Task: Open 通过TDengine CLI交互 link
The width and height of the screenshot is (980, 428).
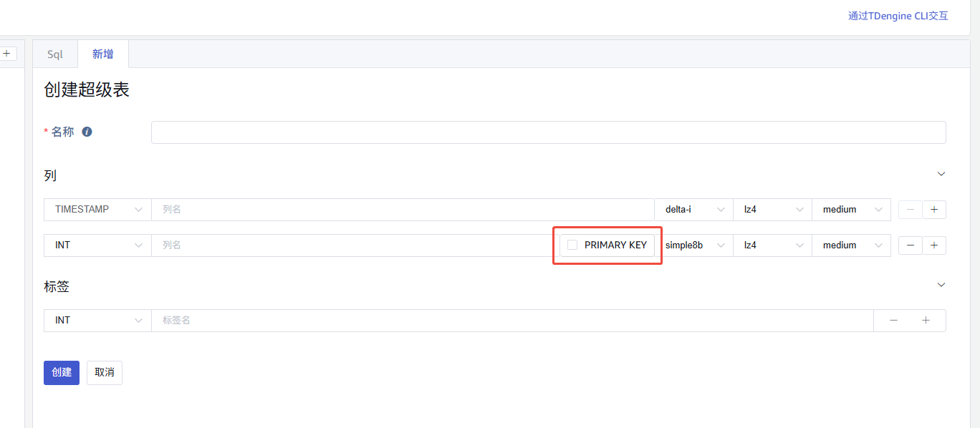Action: (898, 16)
